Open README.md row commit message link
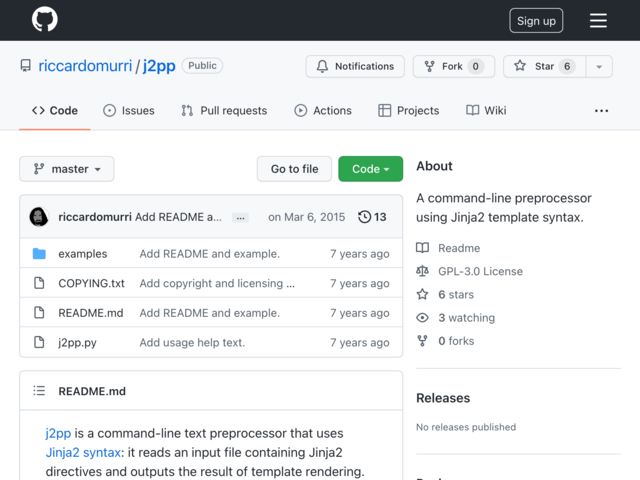Screen dimensions: 640x480 click(x=210, y=313)
